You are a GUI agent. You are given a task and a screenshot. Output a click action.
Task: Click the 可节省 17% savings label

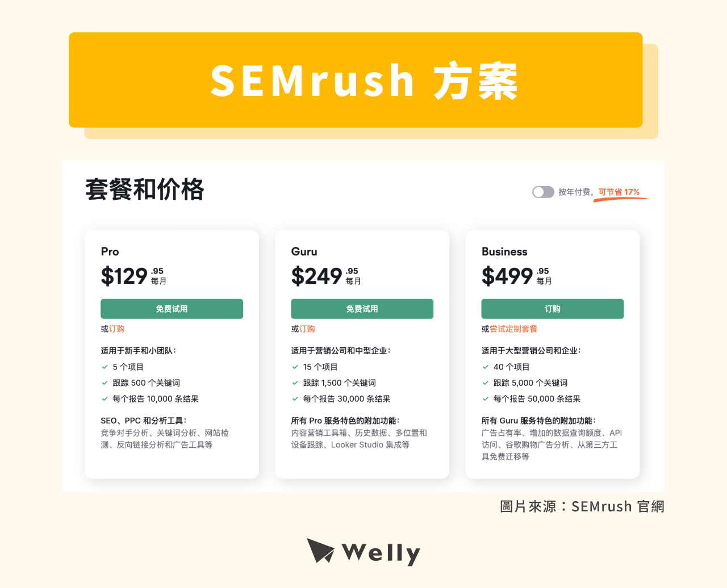coord(619,192)
